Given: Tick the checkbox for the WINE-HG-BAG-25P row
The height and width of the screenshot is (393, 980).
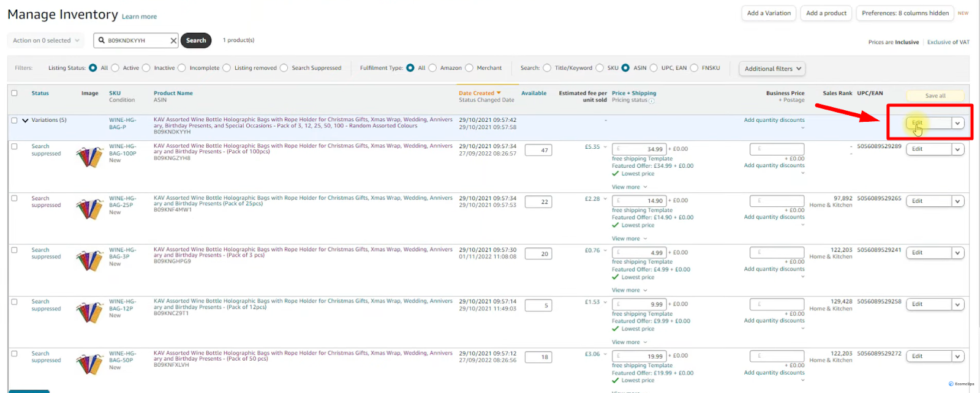Looking at the screenshot, I should [x=14, y=198].
